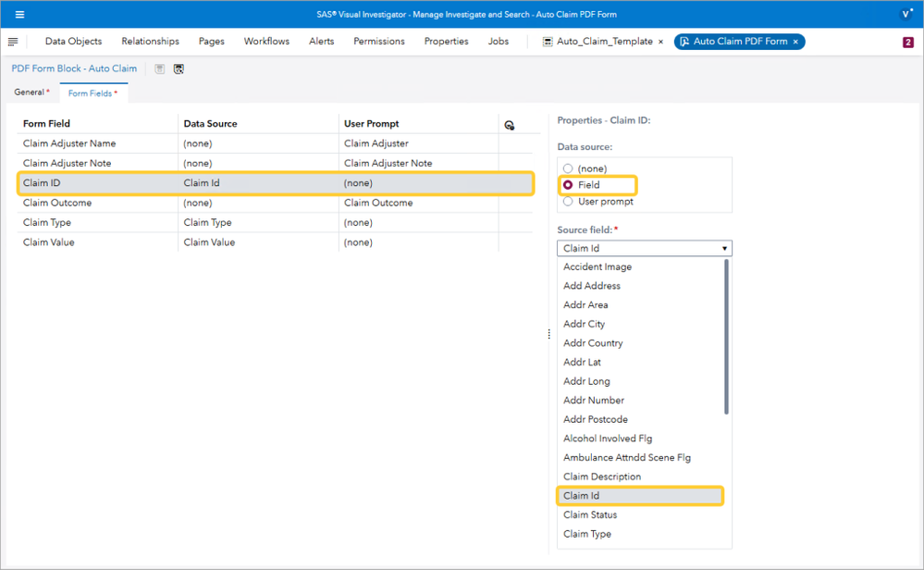Choose Addr Area from the source list
This screenshot has height=570, width=924.
tap(640, 304)
